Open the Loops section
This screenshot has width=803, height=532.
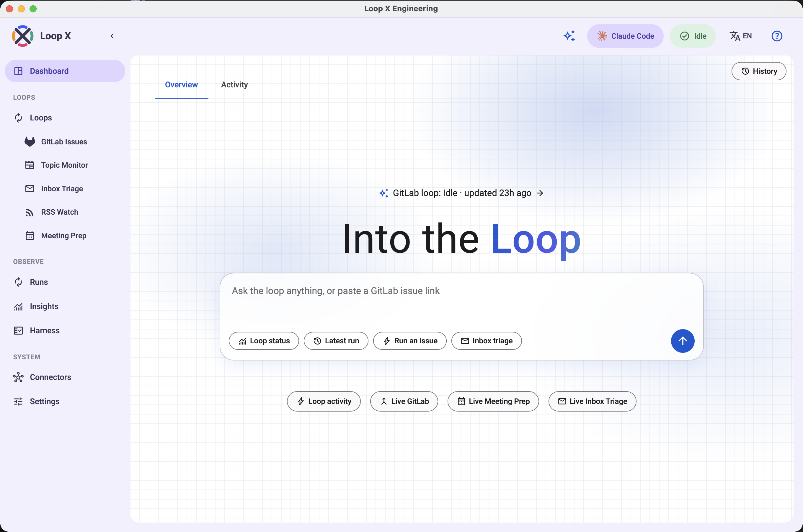[65, 118]
